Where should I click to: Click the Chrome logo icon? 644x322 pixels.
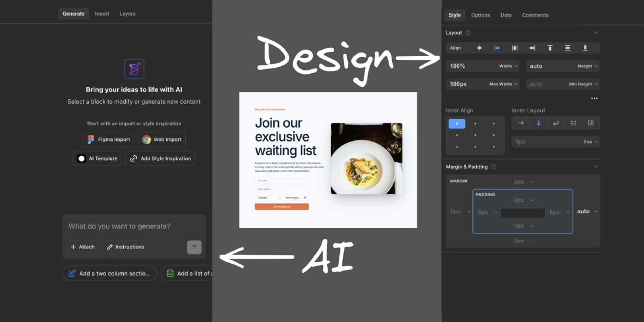pos(147,139)
